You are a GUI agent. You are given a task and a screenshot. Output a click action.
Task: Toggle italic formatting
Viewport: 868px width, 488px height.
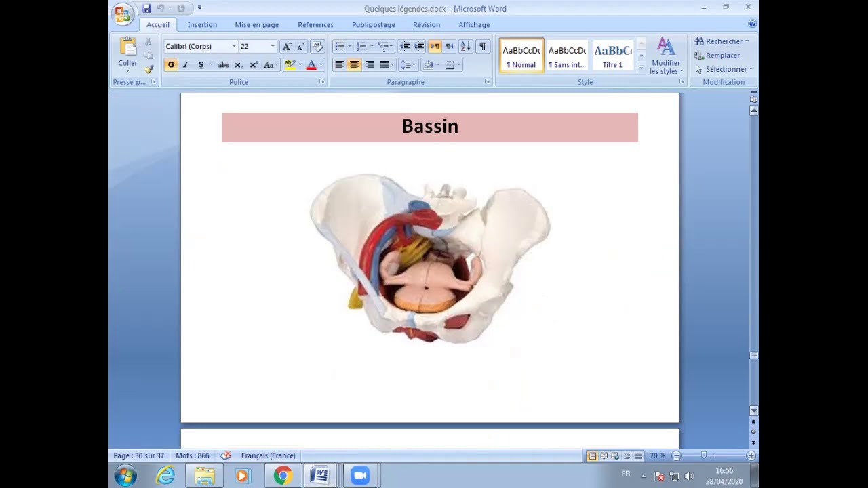[185, 65]
